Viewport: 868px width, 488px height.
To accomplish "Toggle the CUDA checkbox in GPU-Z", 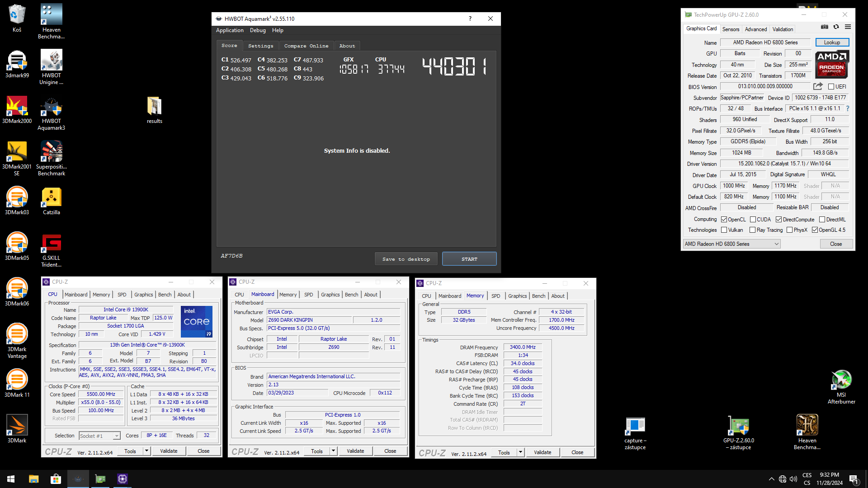I will (x=753, y=220).
